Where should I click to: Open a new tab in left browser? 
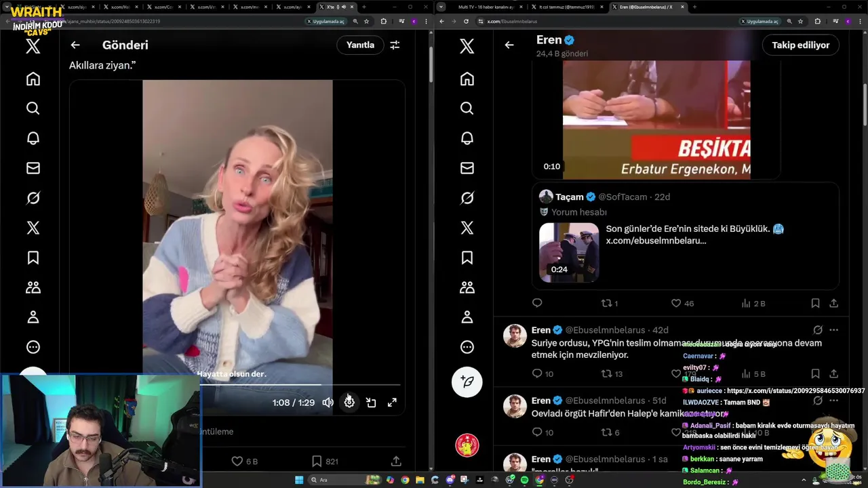coord(363,7)
